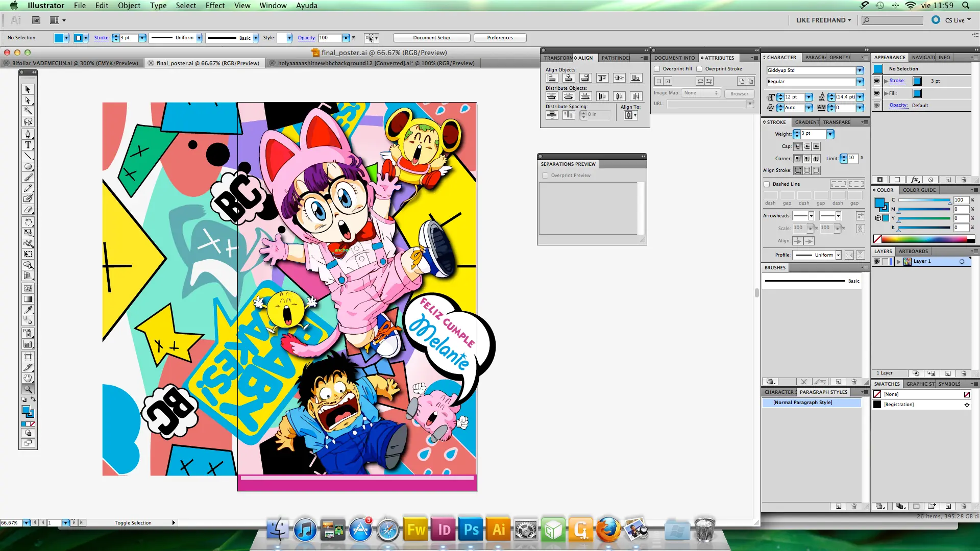Toggle visibility of Layer 1

tap(877, 261)
